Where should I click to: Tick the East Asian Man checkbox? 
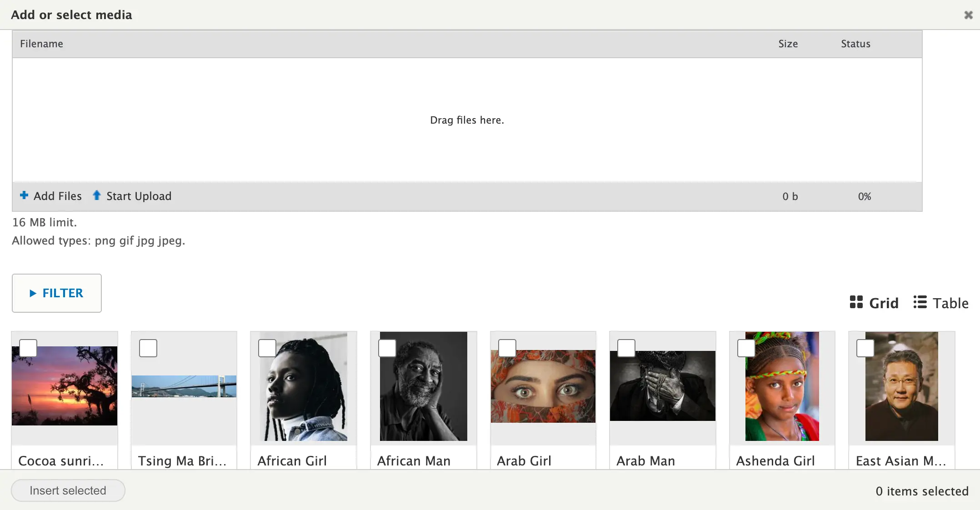click(x=865, y=348)
